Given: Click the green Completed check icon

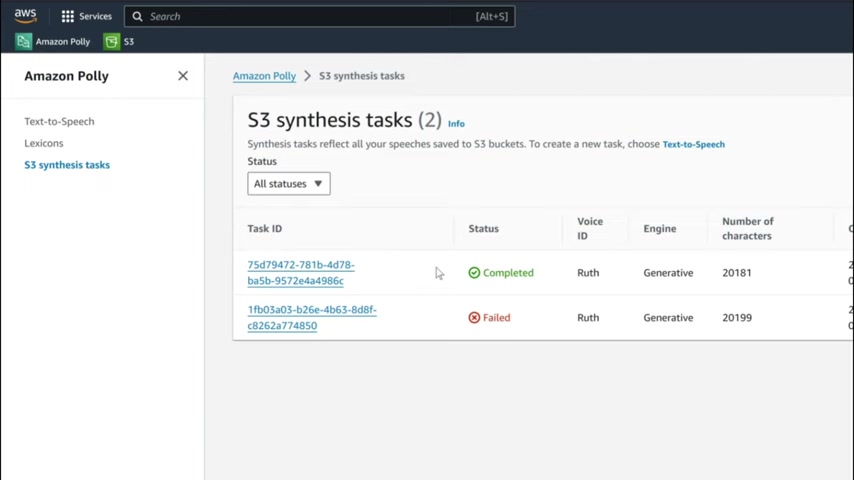Looking at the screenshot, I should point(474,272).
